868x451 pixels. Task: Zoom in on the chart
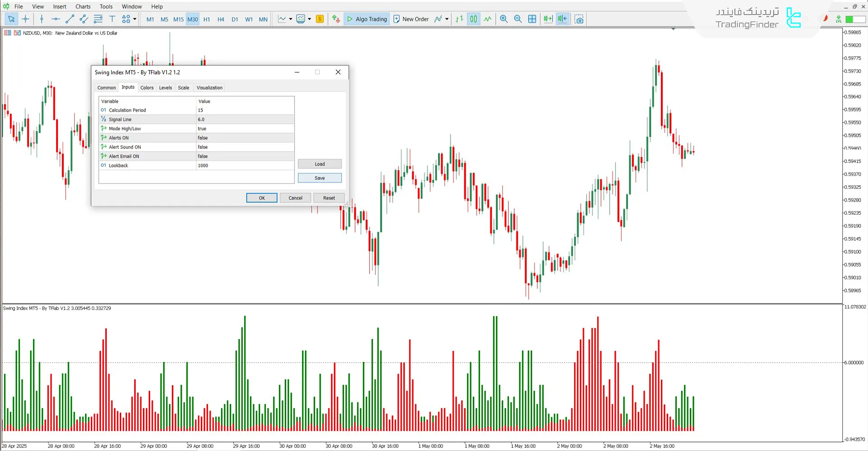pos(503,19)
